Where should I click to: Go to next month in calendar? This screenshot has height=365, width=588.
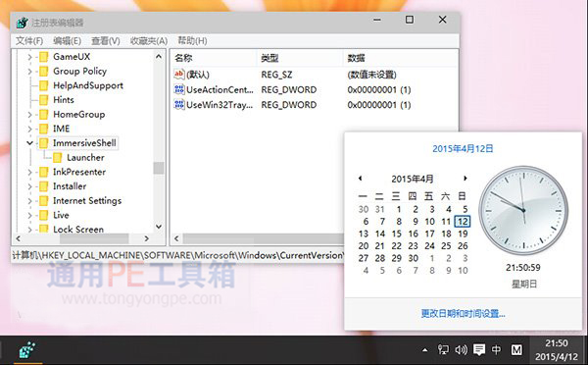465,179
